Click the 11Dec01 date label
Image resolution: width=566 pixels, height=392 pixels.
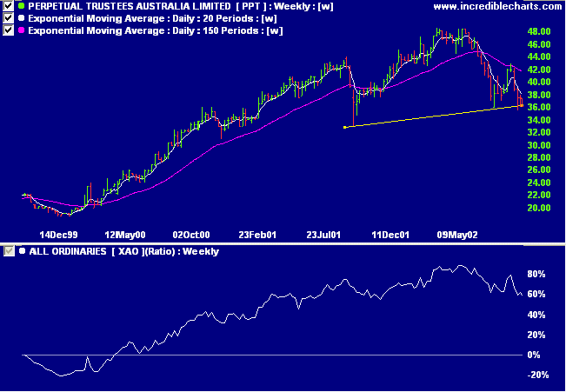pos(390,235)
